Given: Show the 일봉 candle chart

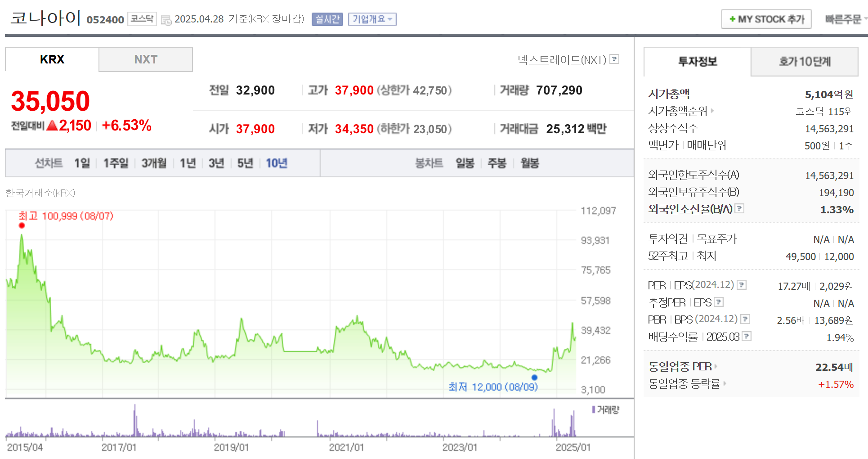Looking at the screenshot, I should click(x=465, y=163).
